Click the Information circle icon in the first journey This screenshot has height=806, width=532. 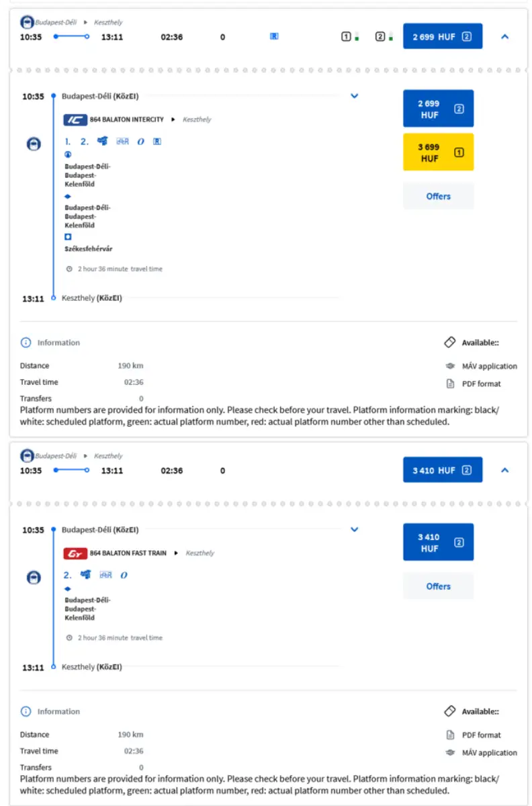point(26,343)
